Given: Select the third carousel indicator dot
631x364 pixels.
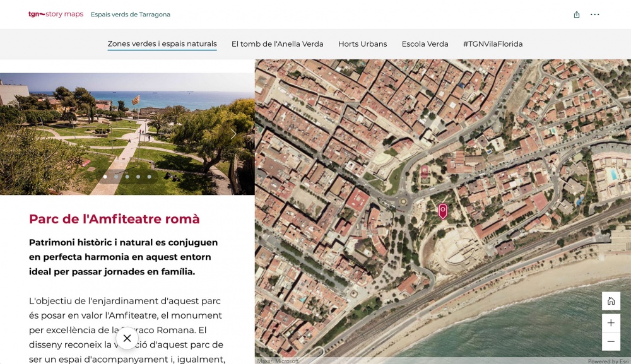Looking at the screenshot, I should [126, 177].
